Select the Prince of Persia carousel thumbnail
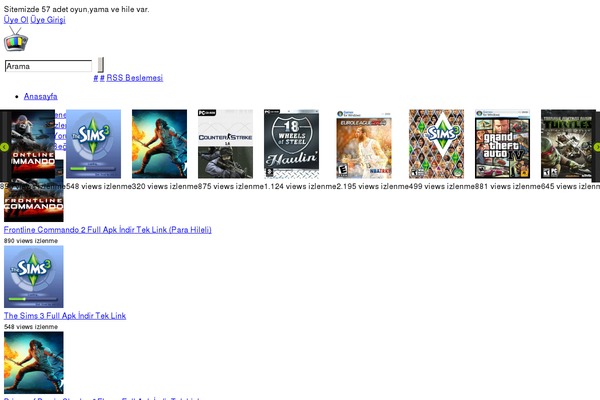The image size is (600, 400). [x=160, y=144]
